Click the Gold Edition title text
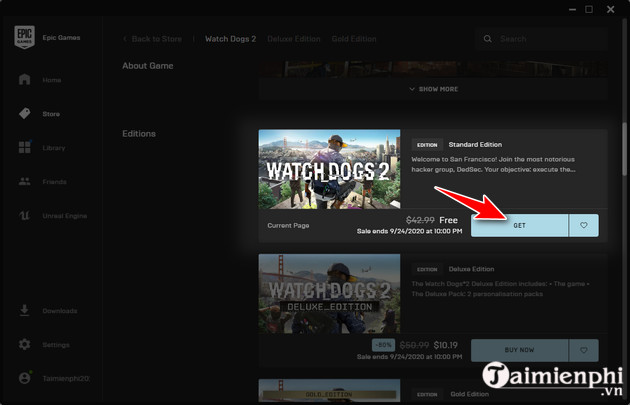The width and height of the screenshot is (630, 405). pos(470,394)
